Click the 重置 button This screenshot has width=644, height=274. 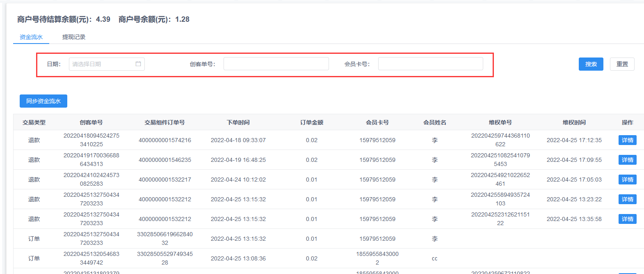tap(622, 64)
